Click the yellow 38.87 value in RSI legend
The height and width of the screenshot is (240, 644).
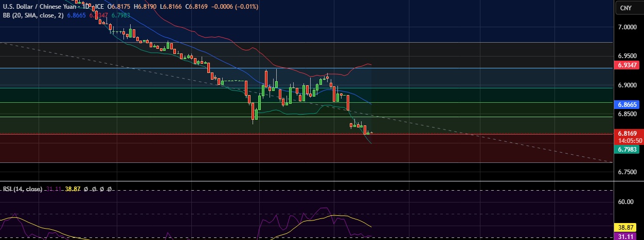73,189
